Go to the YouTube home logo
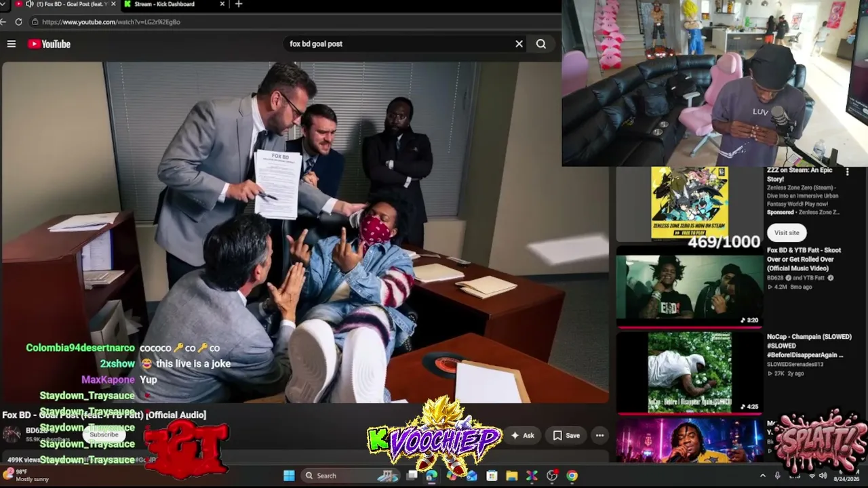 click(49, 44)
